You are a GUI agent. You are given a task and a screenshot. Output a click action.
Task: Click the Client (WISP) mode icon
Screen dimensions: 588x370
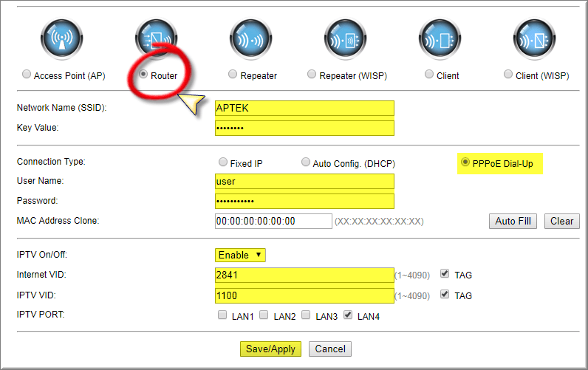click(535, 38)
